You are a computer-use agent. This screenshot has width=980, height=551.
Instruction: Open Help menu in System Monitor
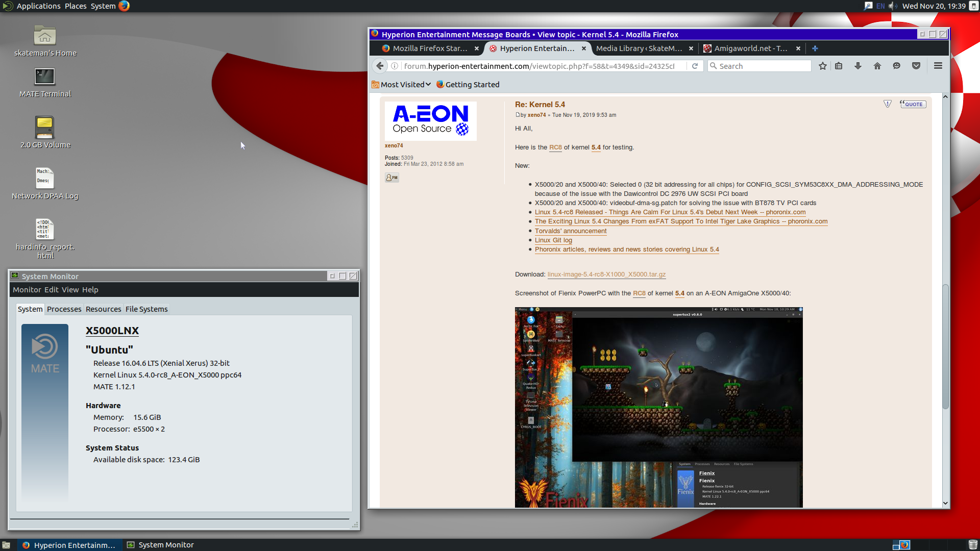click(90, 290)
